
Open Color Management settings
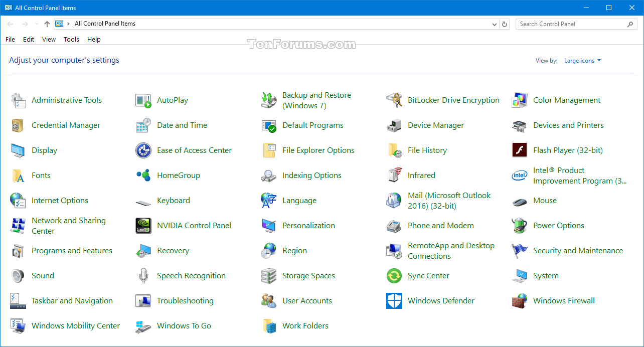(566, 100)
